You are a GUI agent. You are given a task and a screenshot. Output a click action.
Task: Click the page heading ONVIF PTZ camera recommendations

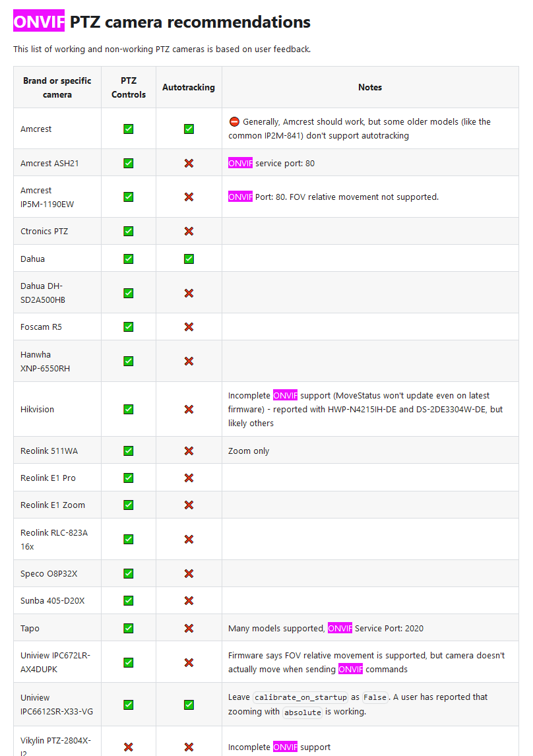(x=162, y=22)
